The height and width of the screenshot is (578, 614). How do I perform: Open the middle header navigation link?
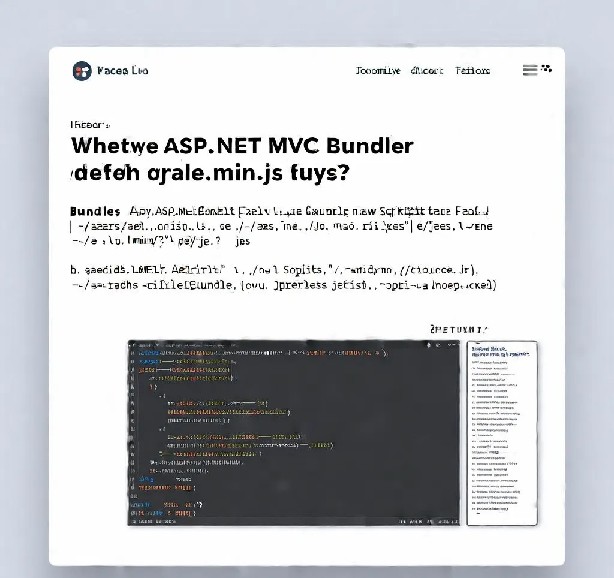427,71
